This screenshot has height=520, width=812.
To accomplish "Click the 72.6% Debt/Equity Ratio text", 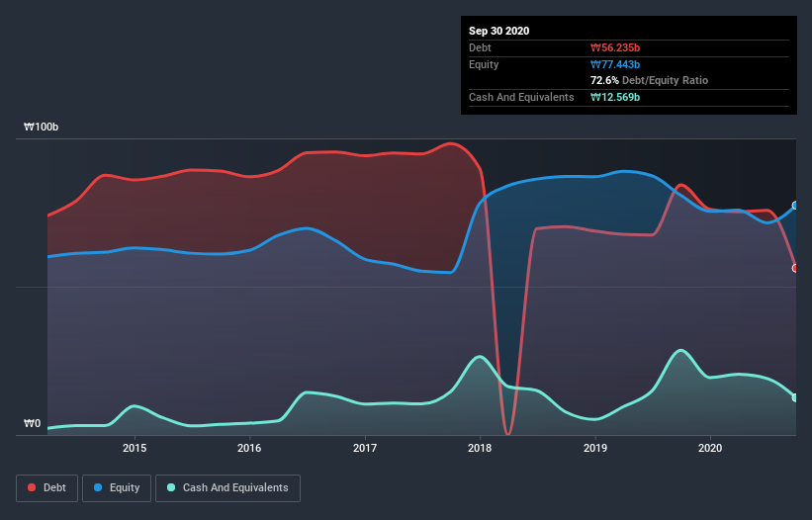I will (649, 80).
